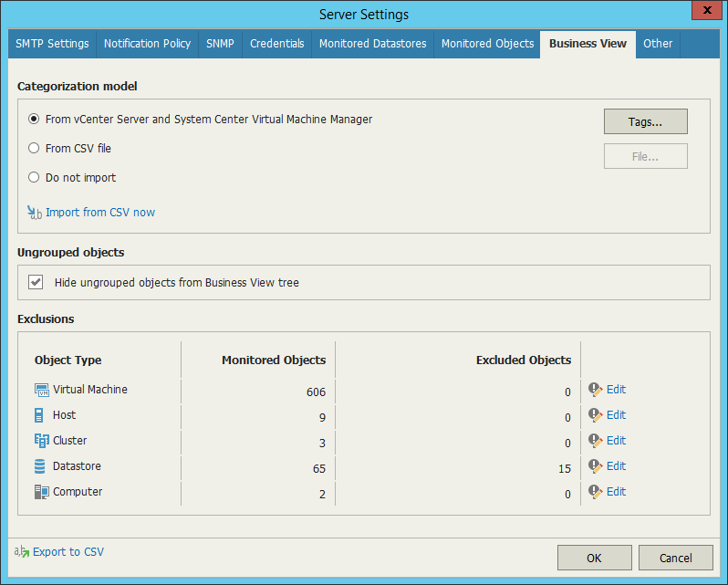This screenshot has width=728, height=585.
Task: Close the Server Settings dialog
Action: (707, 10)
